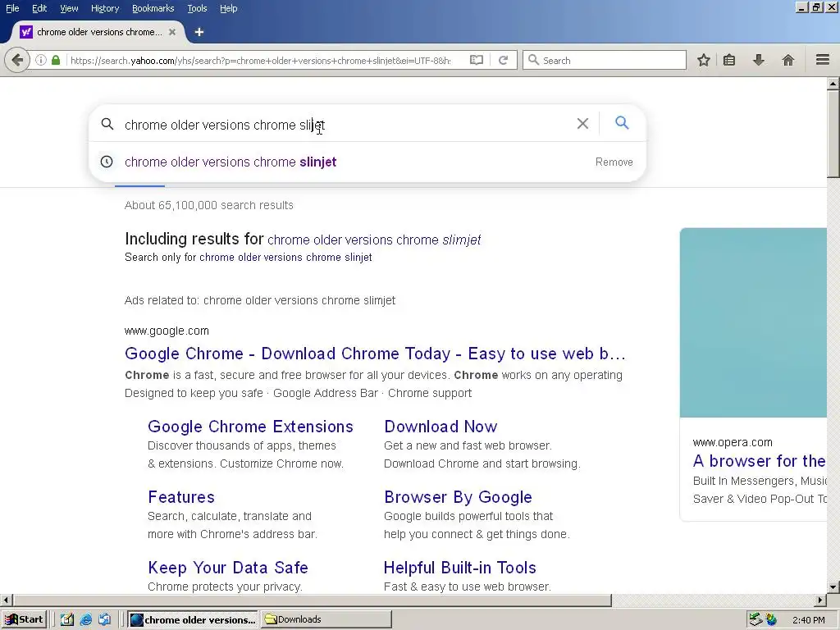Viewport: 840px width, 630px height.
Task: Open 'Google Chrome - Download Chrome Today' ad link
Action: pyautogui.click(x=375, y=354)
